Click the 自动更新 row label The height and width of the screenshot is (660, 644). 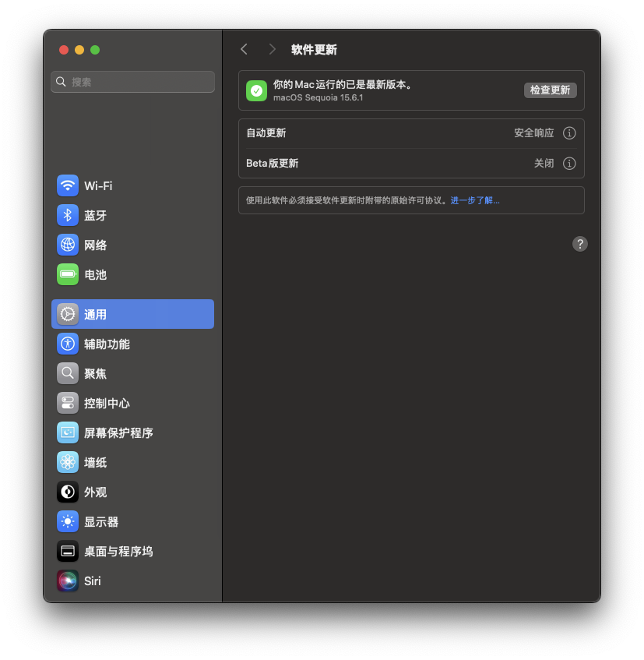coord(266,133)
